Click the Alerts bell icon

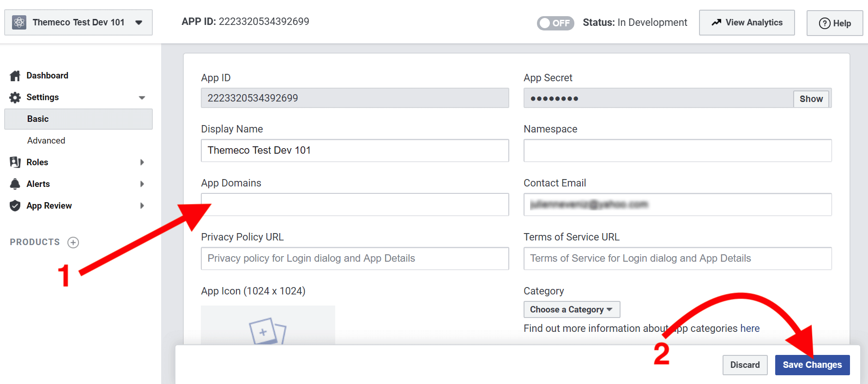pos(15,184)
